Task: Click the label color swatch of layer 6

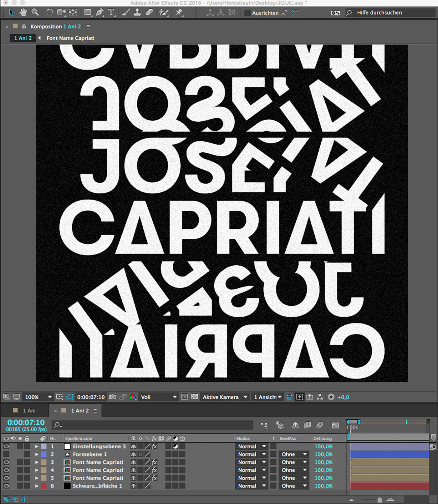Action: click(44, 486)
